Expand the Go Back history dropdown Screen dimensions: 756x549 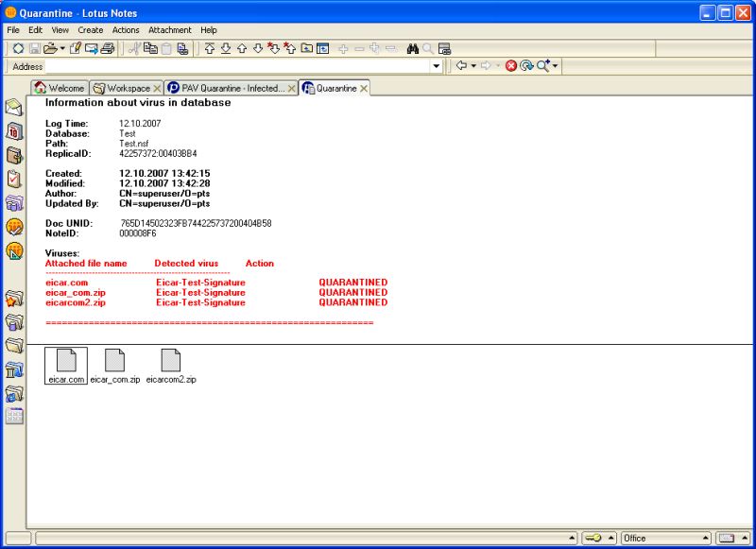pyautogui.click(x=473, y=65)
